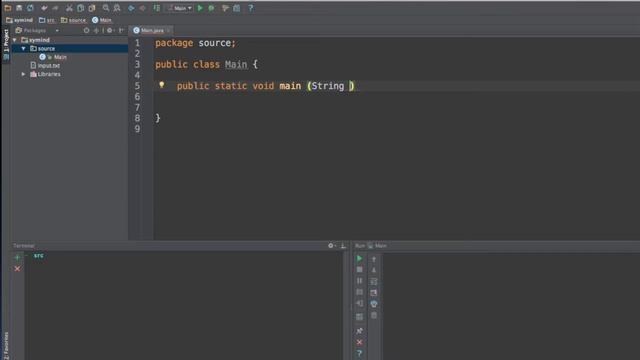
Task: Open Main run configuration dropdown
Action: [180, 8]
